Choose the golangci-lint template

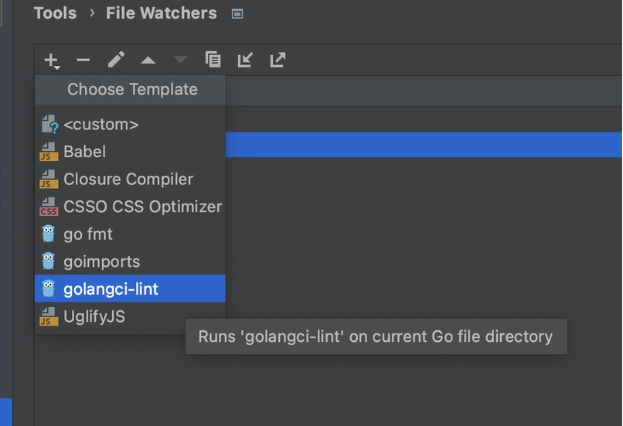110,289
